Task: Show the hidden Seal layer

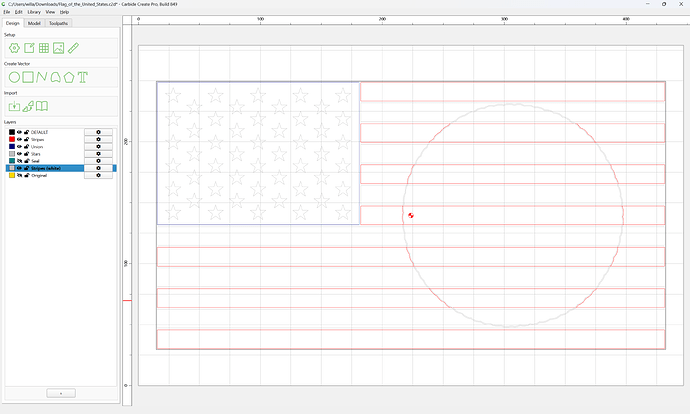Action: (19, 161)
